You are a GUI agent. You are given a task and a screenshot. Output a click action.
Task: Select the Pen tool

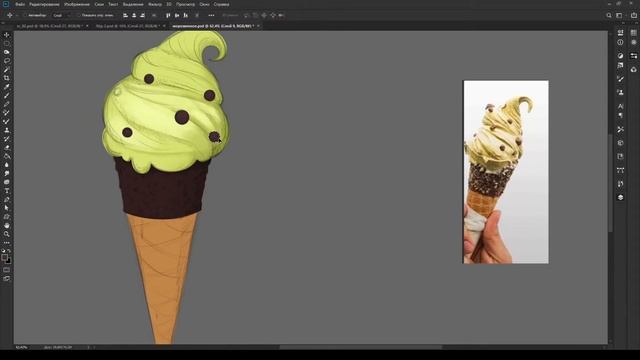coord(7,199)
